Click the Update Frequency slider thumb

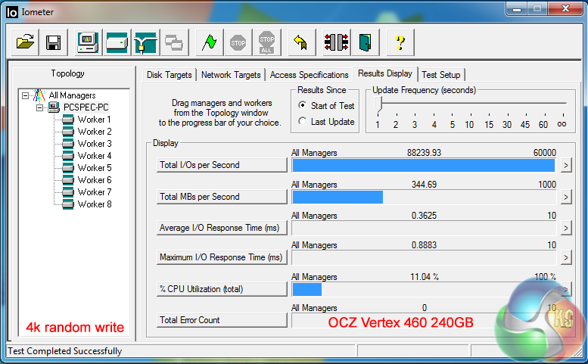point(378,104)
